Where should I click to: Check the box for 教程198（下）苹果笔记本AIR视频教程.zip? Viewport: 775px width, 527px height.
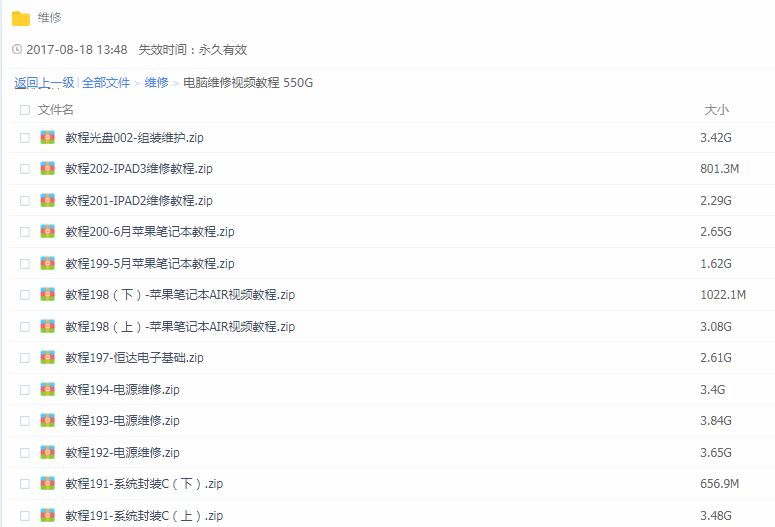[x=25, y=295]
